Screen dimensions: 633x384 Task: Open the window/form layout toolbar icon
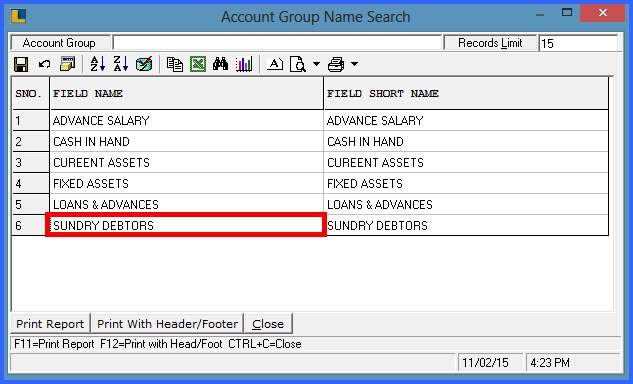pos(68,64)
